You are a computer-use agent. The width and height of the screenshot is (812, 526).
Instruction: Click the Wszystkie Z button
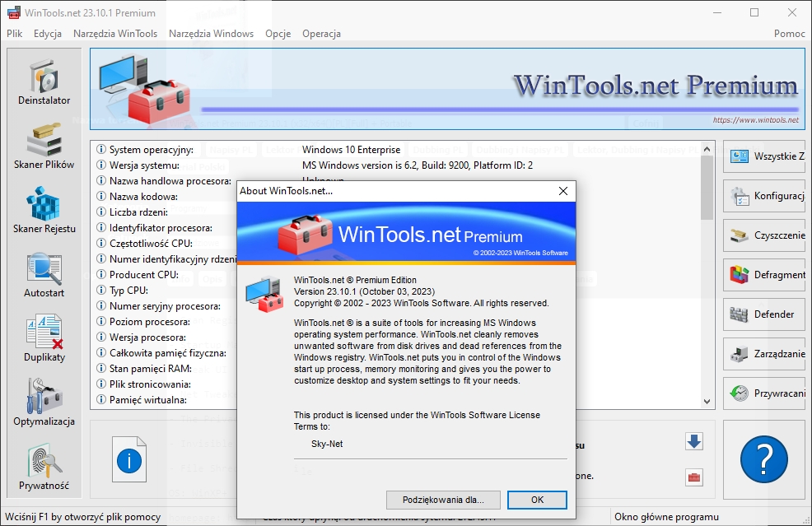pyautogui.click(x=764, y=156)
